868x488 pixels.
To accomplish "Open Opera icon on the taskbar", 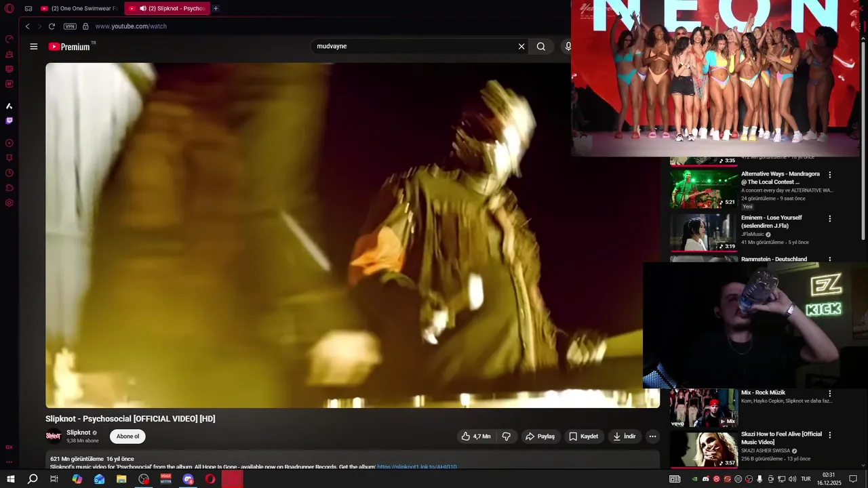I will click(210, 479).
